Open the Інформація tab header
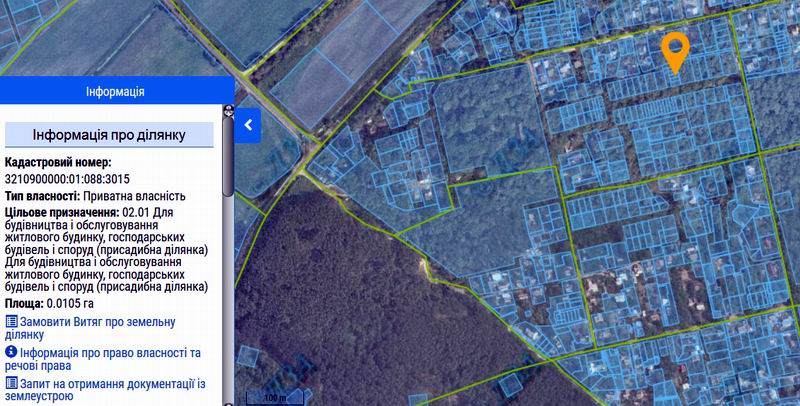The image size is (800, 406). click(115, 91)
